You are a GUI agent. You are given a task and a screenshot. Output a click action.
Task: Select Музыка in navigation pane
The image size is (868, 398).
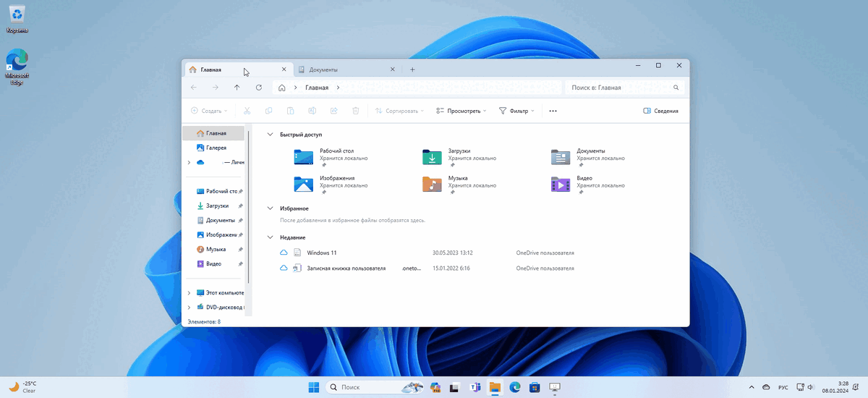[213, 249]
